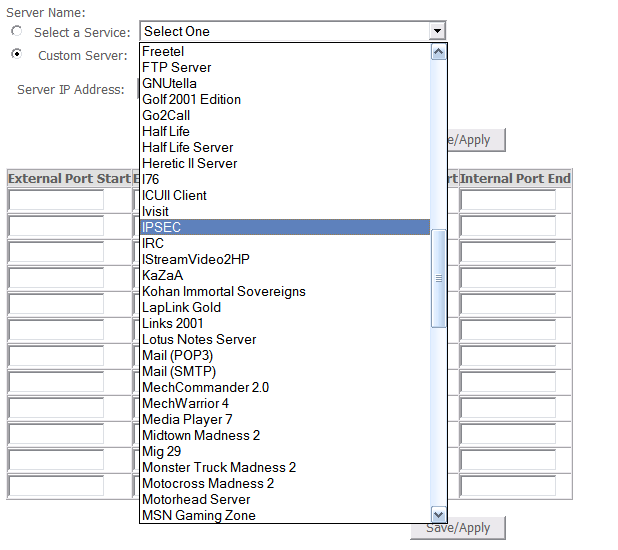Click the first External Port Start field
Screen dimensions: 618x550
56,200
